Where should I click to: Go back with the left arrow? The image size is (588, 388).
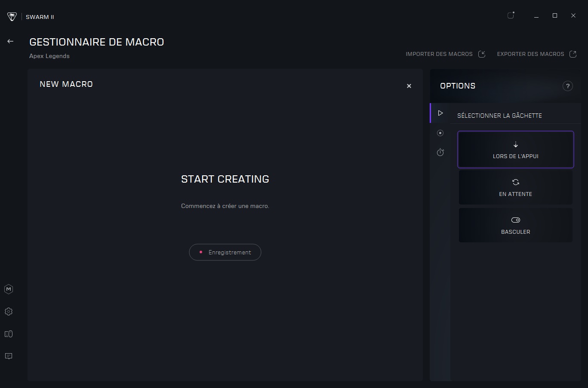pyautogui.click(x=10, y=41)
